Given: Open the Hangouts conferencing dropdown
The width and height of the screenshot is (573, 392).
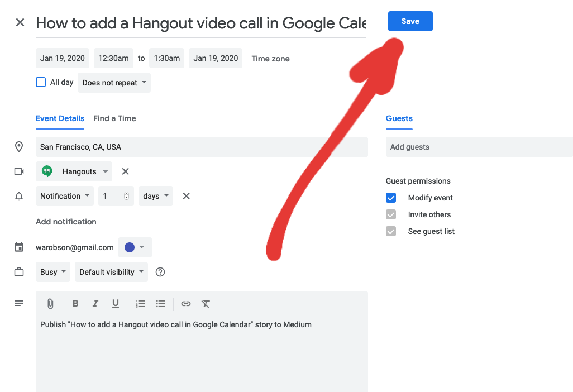Looking at the screenshot, I should [x=74, y=171].
